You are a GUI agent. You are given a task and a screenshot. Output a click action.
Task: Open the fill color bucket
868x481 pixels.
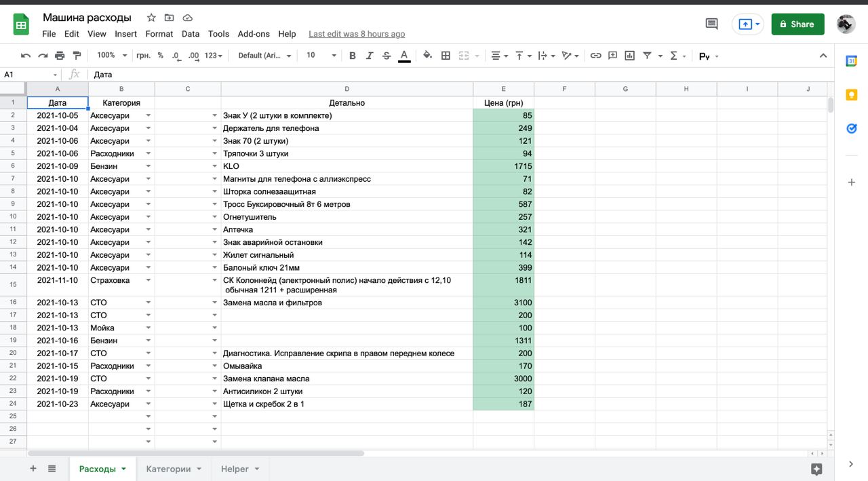click(427, 56)
